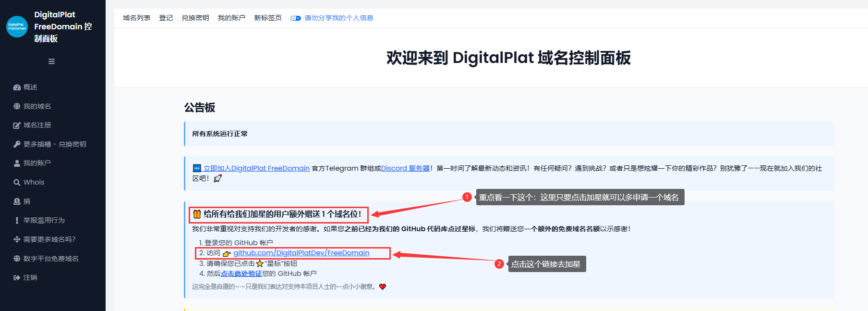Click the sign-out icon beside 注销
This screenshot has height=311, width=868.
[17, 278]
